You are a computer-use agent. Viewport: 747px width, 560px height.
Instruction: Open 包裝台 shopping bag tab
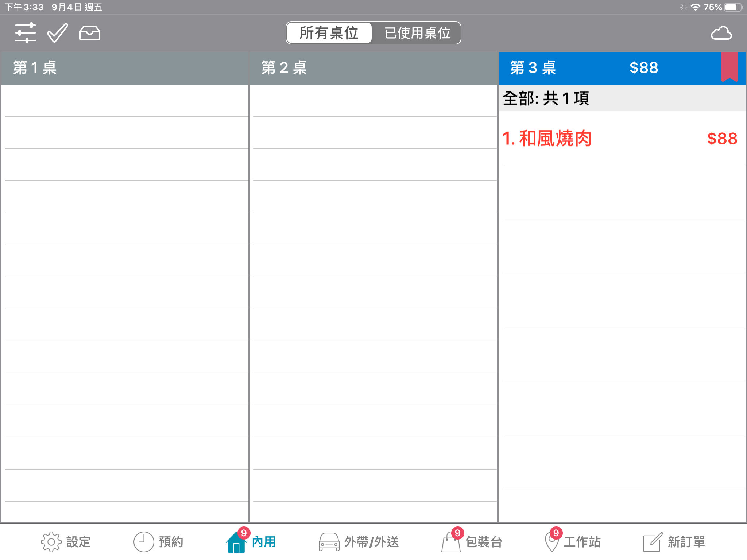[x=472, y=542]
